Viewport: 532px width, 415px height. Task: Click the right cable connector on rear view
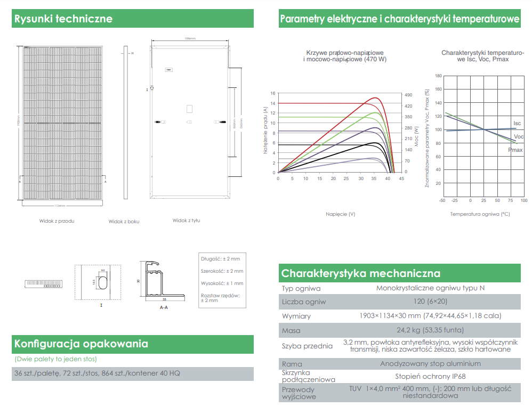tap(220, 122)
